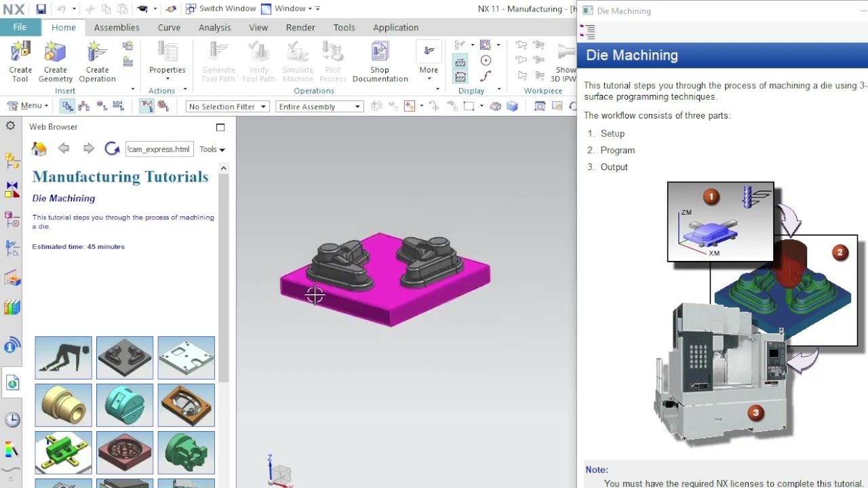Screen dimensions: 868x488
Task: Save the part with the floppy icon
Action: pyautogui.click(x=41, y=9)
